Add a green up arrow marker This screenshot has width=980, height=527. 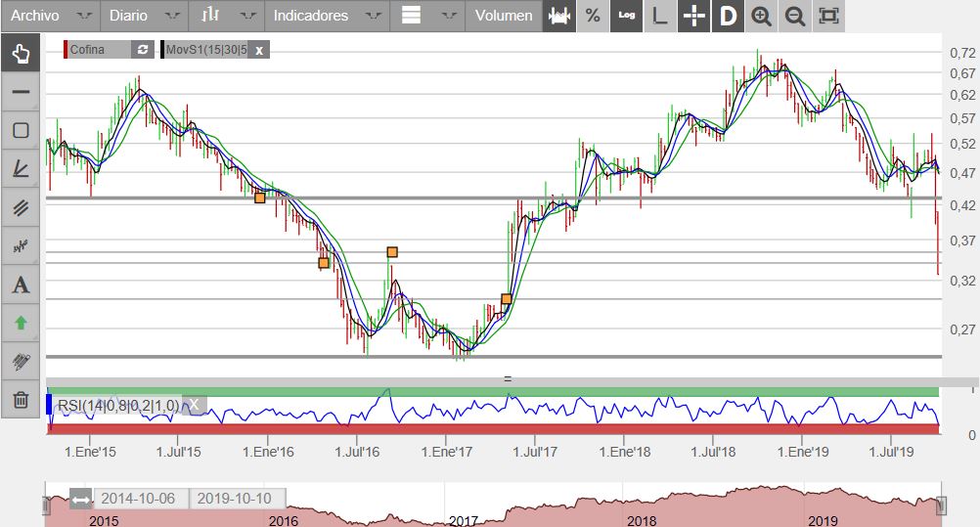21,323
